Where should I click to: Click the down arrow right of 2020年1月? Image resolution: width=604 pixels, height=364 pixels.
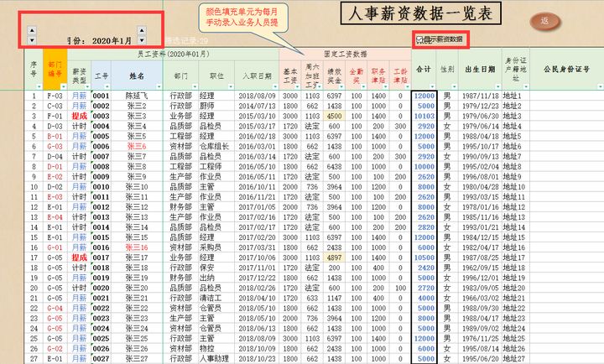point(142,39)
